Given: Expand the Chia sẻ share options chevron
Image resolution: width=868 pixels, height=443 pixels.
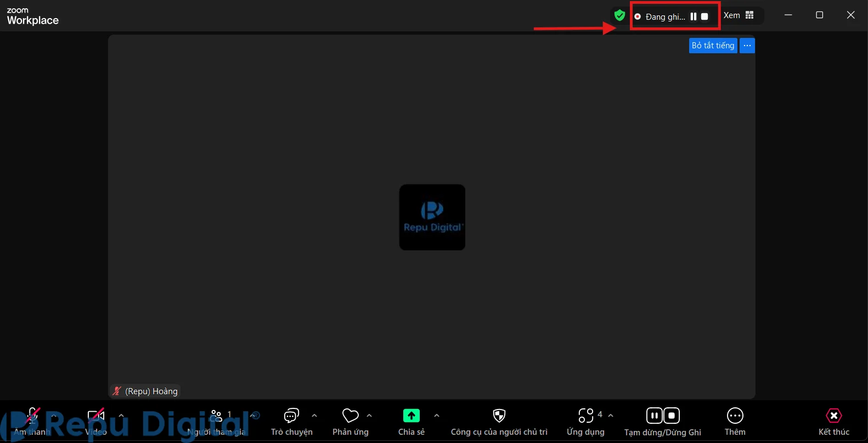Looking at the screenshot, I should 437,416.
